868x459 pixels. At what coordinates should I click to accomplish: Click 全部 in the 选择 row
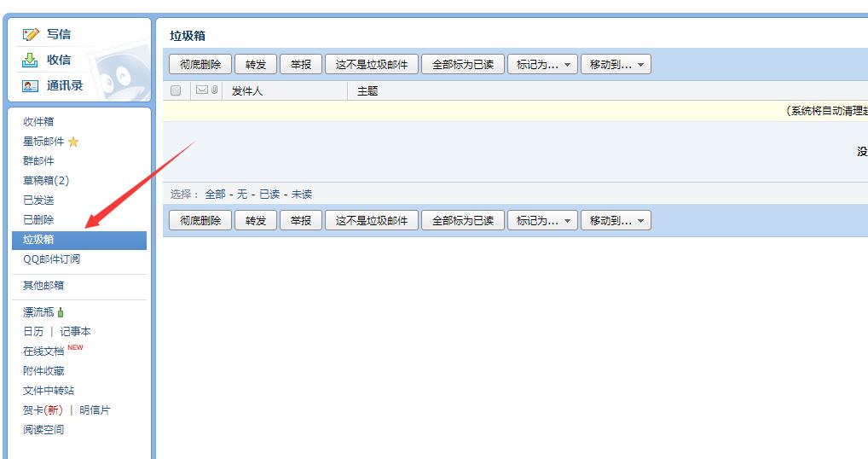tap(216, 195)
